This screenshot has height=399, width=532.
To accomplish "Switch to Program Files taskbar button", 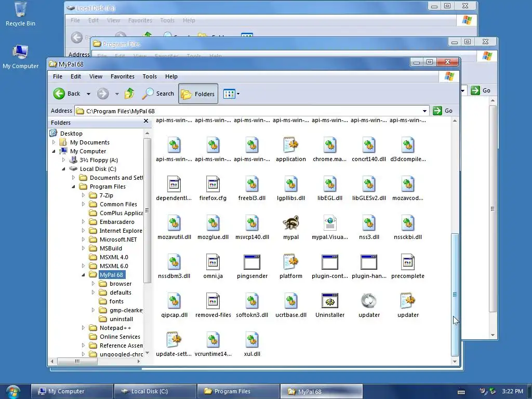I will click(x=238, y=391).
